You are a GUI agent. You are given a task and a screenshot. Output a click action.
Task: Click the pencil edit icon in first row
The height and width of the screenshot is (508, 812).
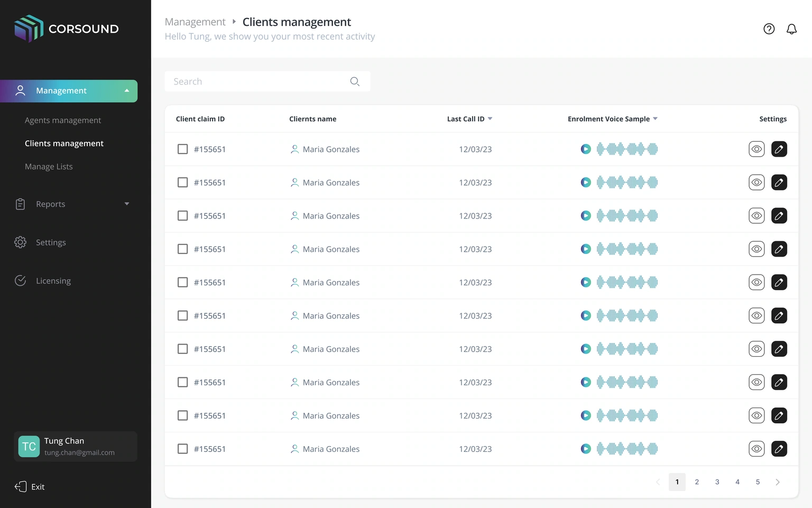779,149
